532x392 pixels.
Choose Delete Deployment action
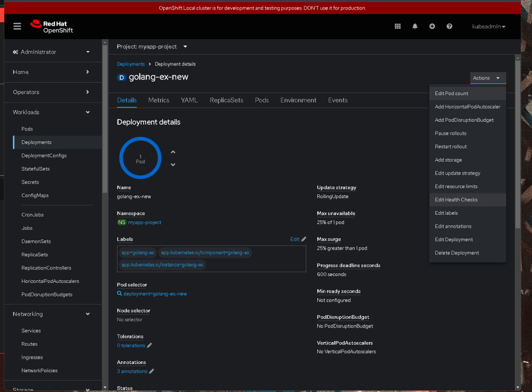(468, 253)
